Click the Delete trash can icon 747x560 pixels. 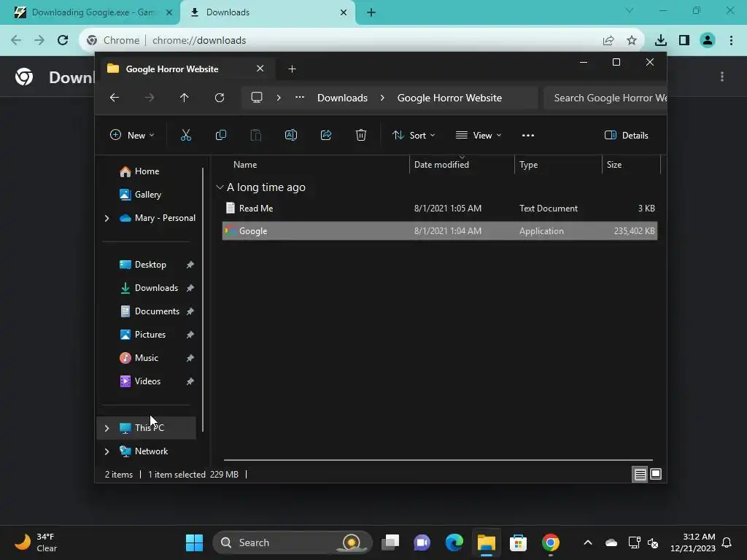[x=361, y=135]
